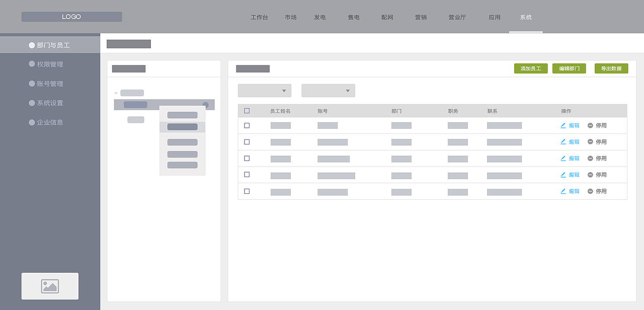Screen dimensions: 644x310
Task: Click the 编辑 pencil icon in first row
Action: 563,125
